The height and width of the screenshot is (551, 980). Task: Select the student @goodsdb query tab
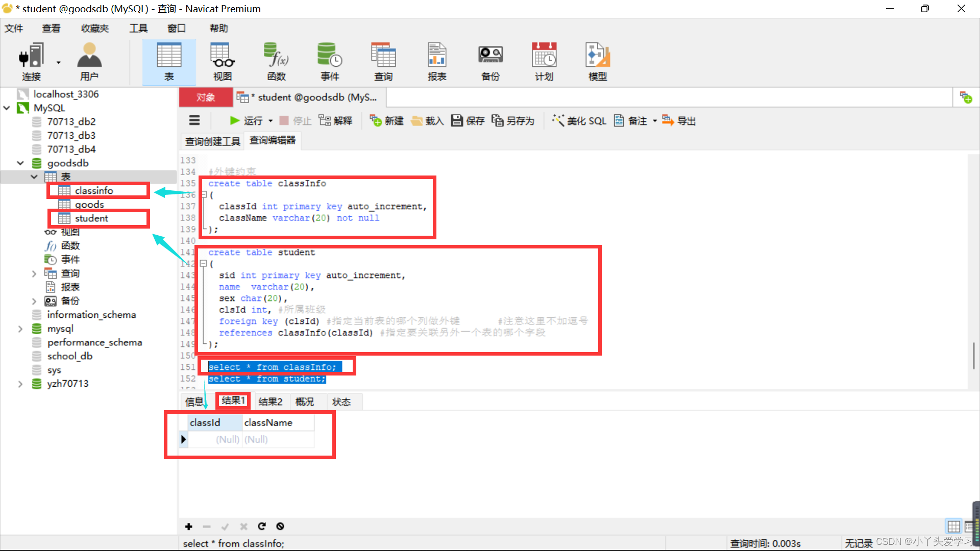coord(309,97)
